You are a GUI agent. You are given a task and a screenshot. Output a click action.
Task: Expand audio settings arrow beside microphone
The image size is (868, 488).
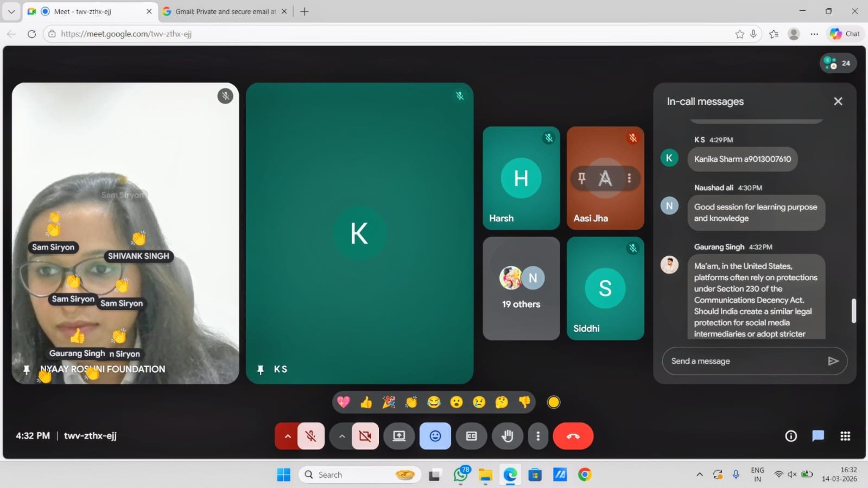[x=287, y=436]
